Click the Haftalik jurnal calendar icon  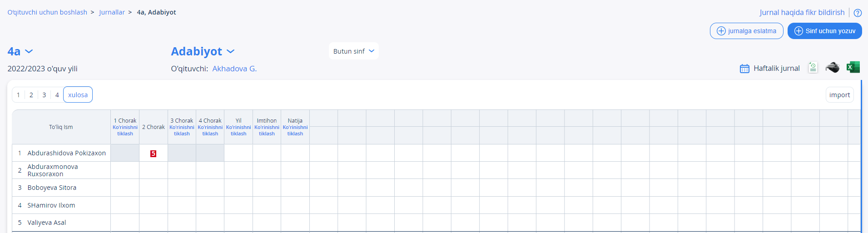pyautogui.click(x=744, y=69)
